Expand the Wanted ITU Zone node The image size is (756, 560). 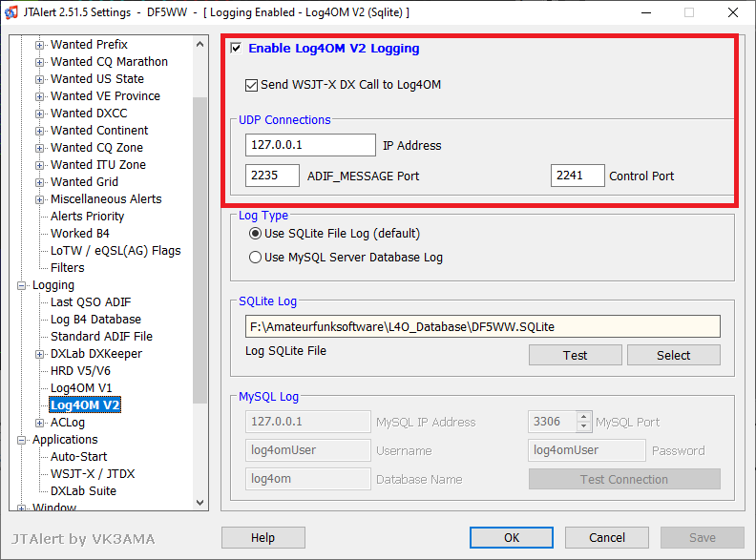[x=39, y=165]
